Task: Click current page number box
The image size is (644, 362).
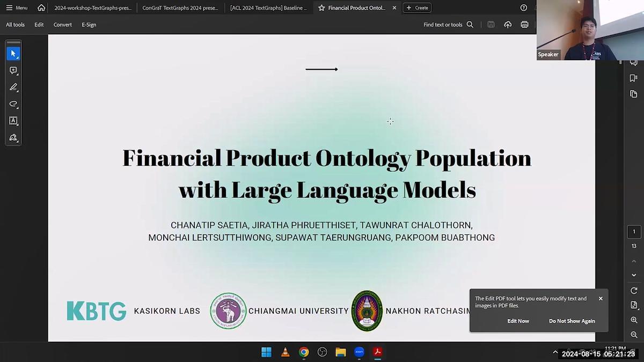Action: pos(634,232)
